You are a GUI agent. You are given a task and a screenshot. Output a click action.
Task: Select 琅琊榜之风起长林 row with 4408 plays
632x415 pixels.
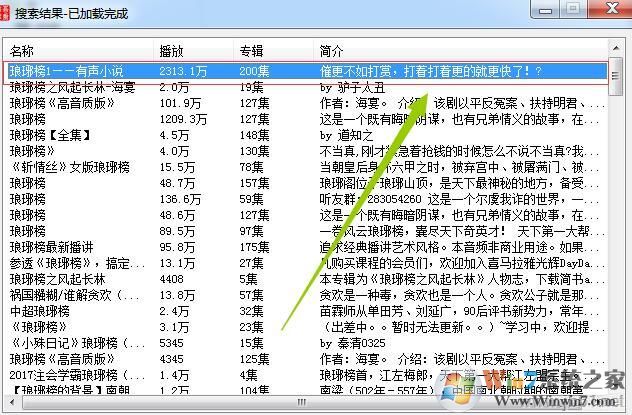point(308,279)
